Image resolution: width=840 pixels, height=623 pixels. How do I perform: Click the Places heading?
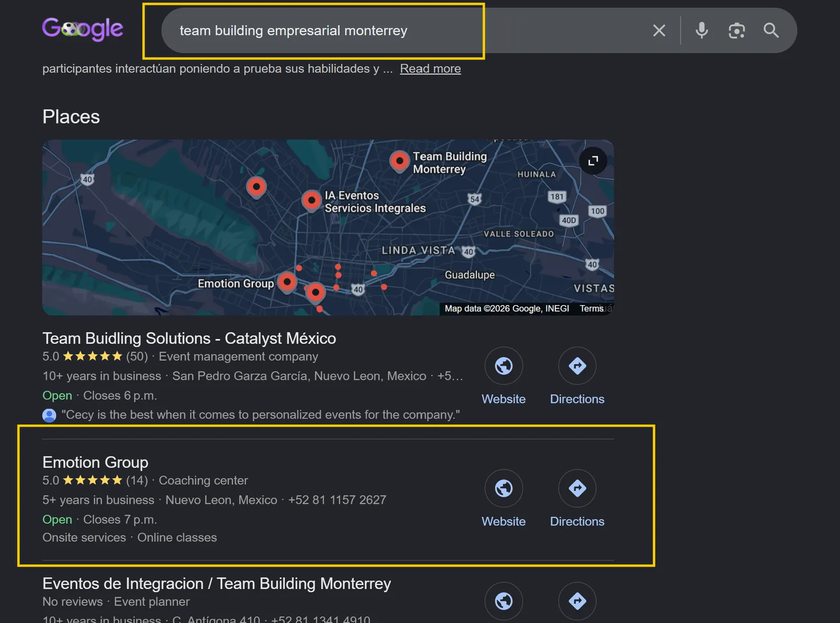71,117
